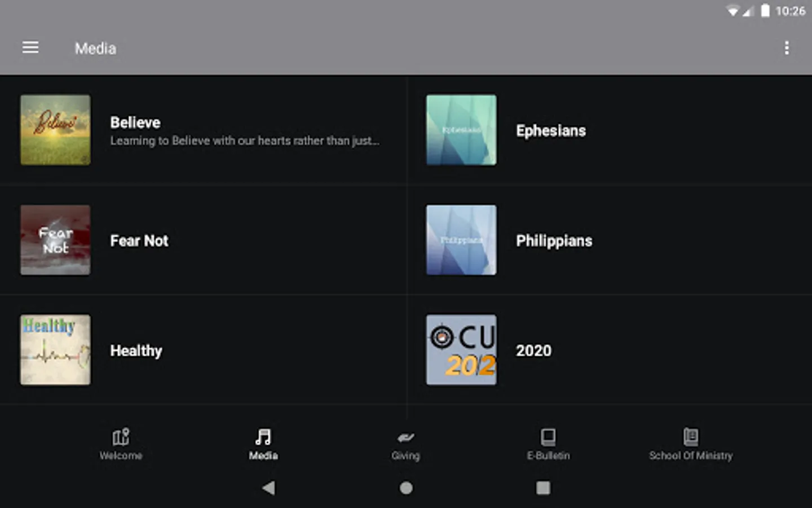Open the Ephesians media series

click(x=609, y=130)
